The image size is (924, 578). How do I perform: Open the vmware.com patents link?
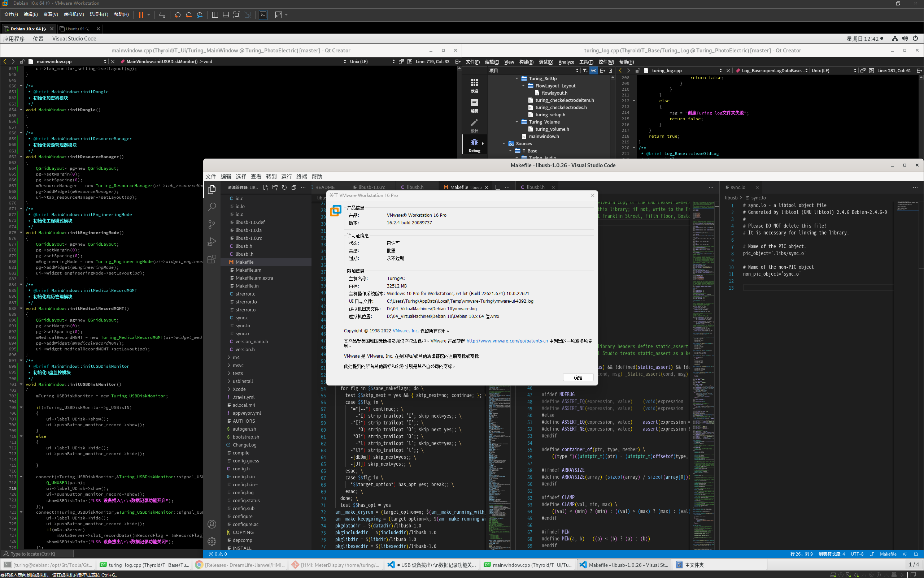coord(507,341)
